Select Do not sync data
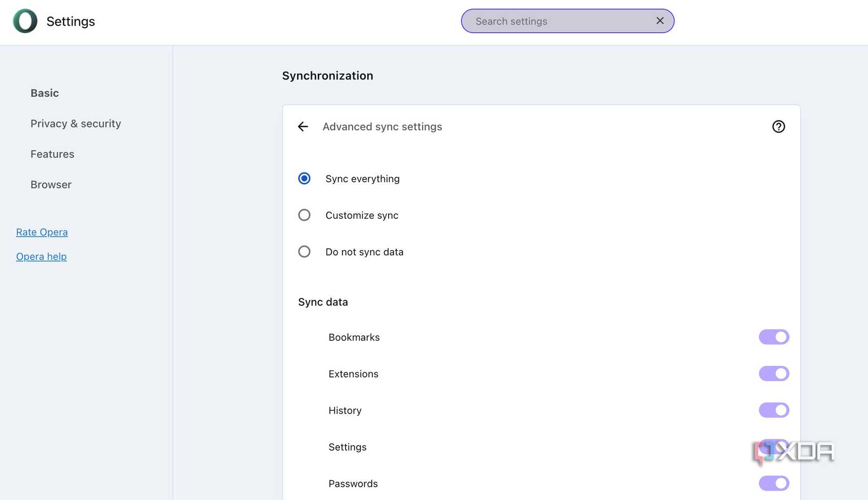The height and width of the screenshot is (500, 868). (304, 251)
